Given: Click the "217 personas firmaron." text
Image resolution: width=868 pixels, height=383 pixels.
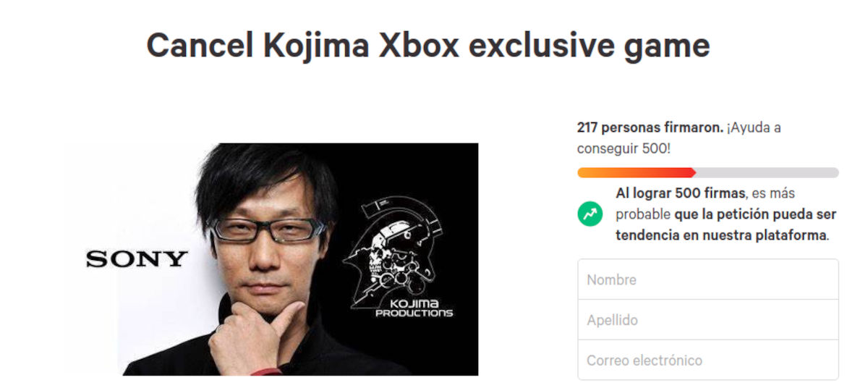Looking at the screenshot, I should click(650, 127).
